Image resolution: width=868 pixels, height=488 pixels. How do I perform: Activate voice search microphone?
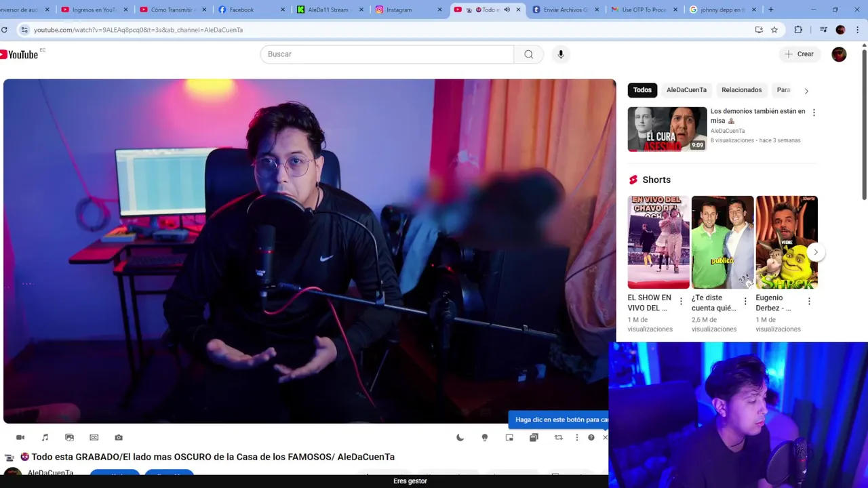pos(561,54)
